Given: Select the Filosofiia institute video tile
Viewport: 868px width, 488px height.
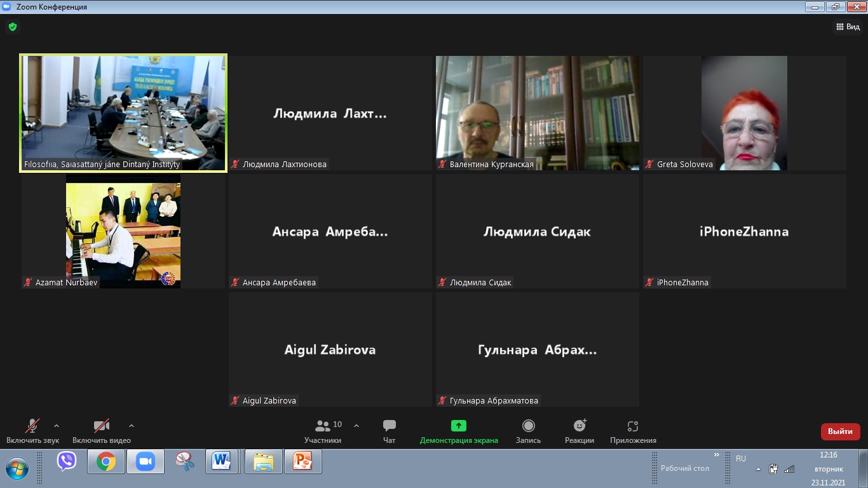Looking at the screenshot, I should click(123, 112).
